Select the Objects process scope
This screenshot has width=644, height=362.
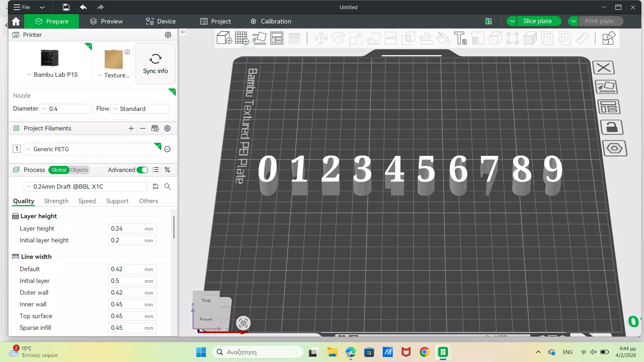coord(79,170)
